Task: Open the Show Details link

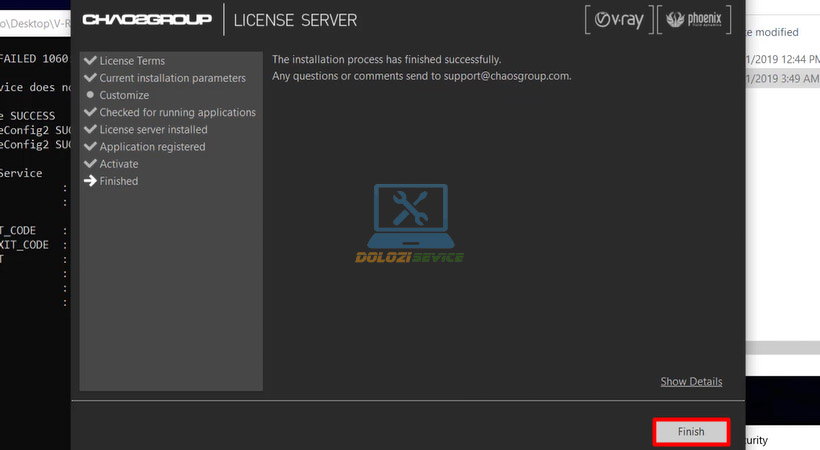Action: (691, 382)
